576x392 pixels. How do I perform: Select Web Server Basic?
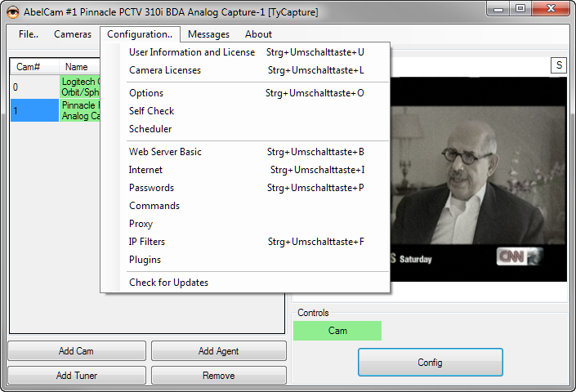[x=165, y=152]
